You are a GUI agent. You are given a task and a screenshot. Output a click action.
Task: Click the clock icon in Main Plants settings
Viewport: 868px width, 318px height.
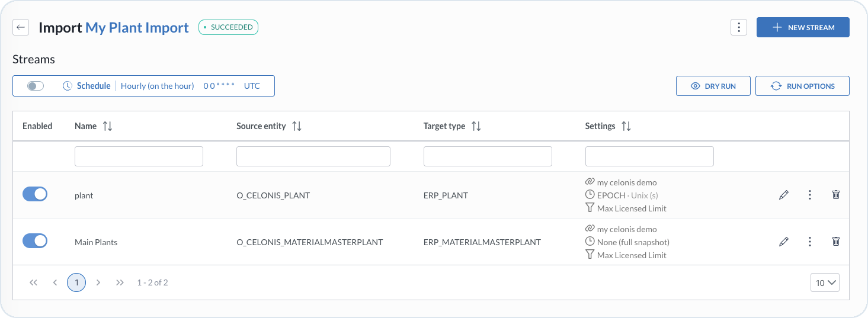[x=590, y=242]
